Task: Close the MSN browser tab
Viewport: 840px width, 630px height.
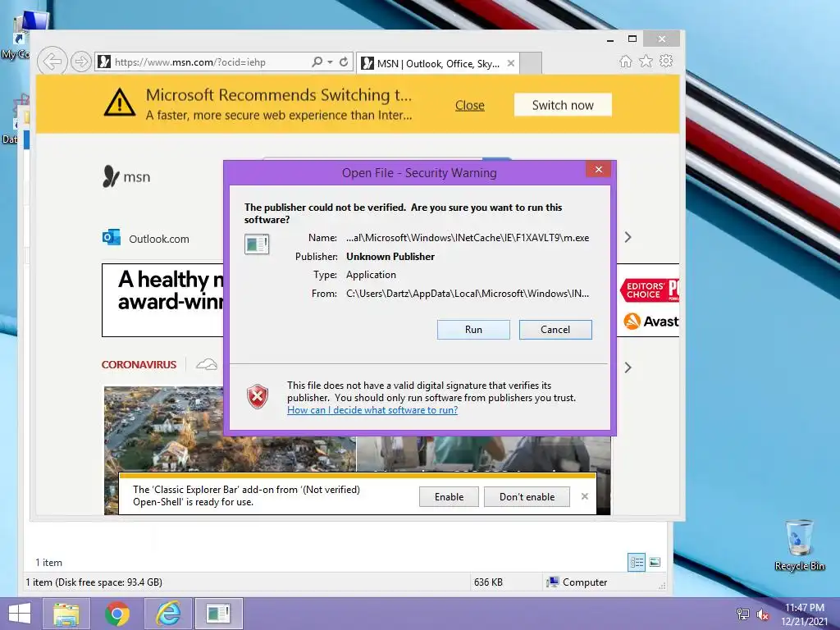Action: click(x=511, y=63)
